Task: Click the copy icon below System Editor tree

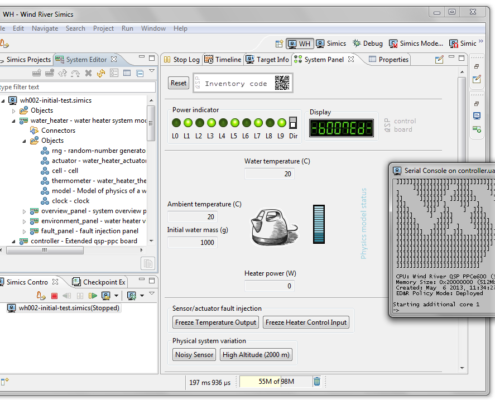Action: click(148, 263)
